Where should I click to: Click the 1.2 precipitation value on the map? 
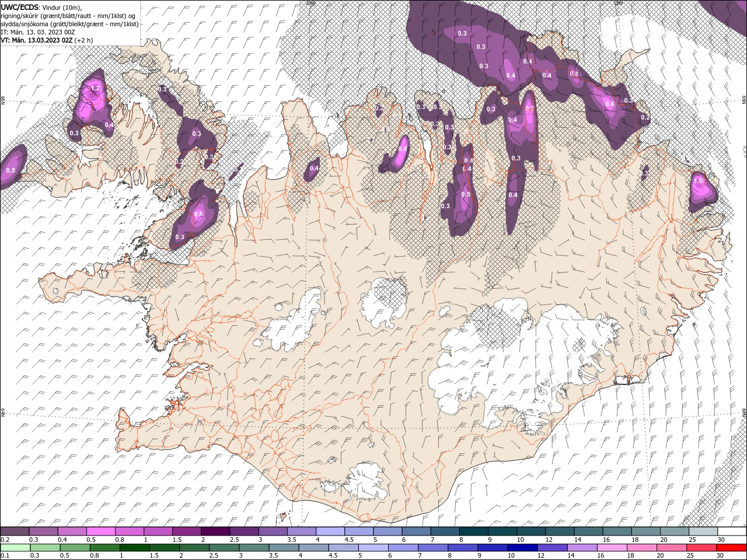point(96,89)
